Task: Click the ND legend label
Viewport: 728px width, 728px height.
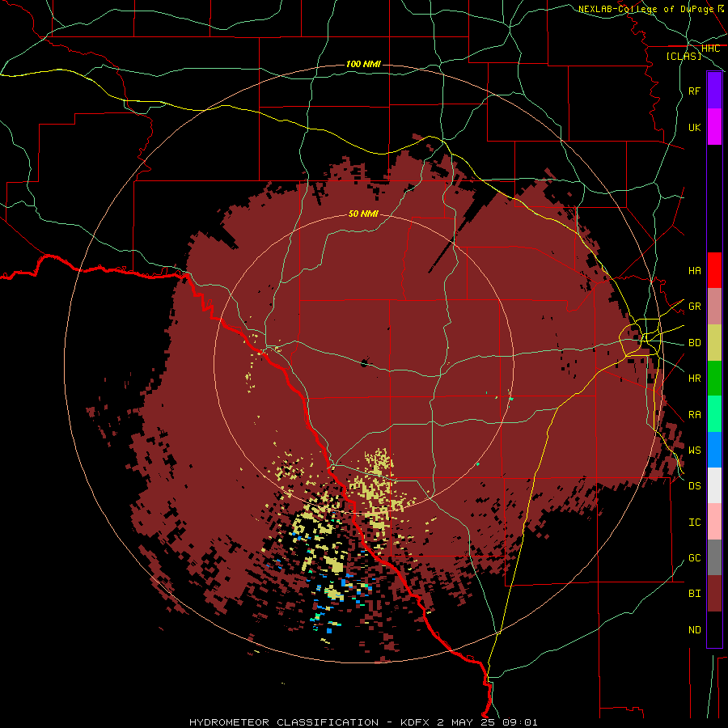Action: pos(694,630)
